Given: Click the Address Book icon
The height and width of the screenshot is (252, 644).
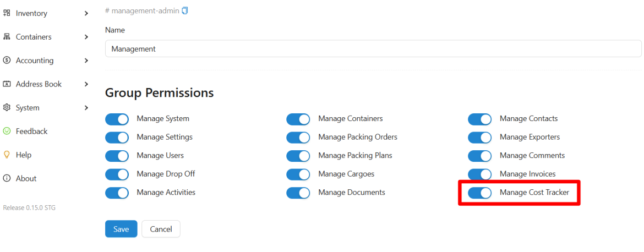Looking at the screenshot, I should pos(7,84).
